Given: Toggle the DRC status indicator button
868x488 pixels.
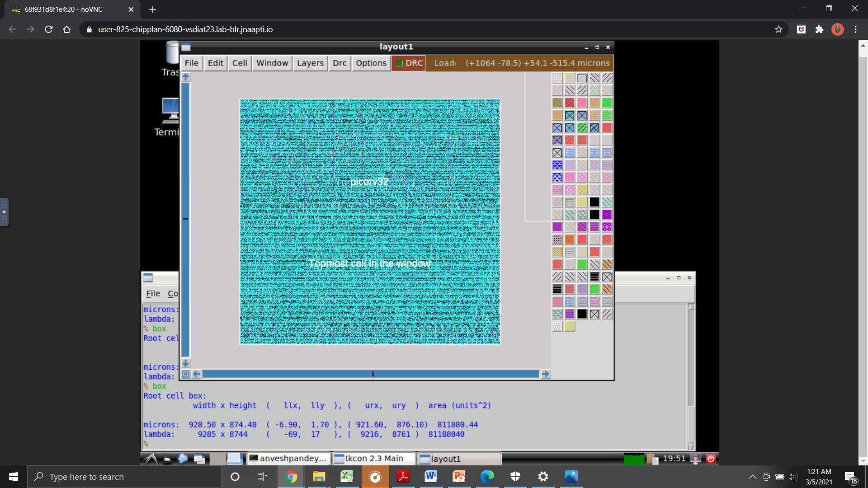Looking at the screenshot, I should pos(409,63).
